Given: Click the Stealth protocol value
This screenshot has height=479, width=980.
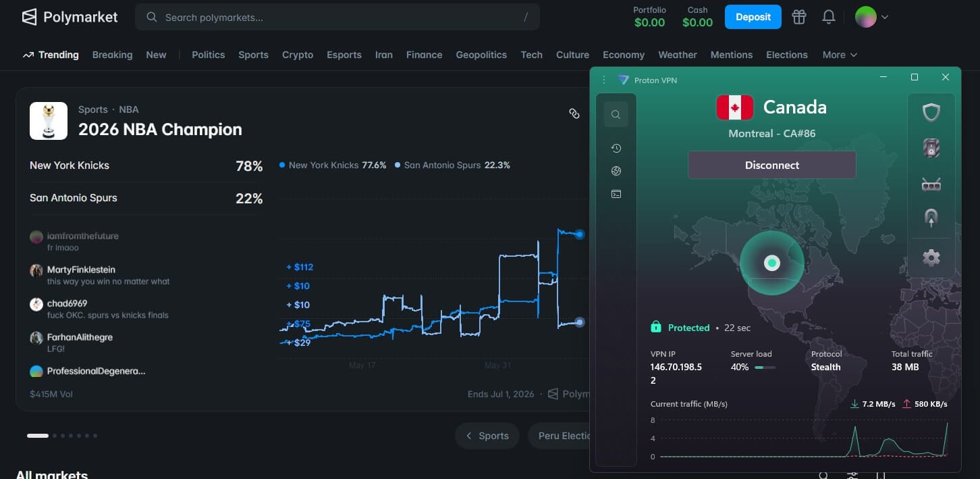Looking at the screenshot, I should 825,367.
